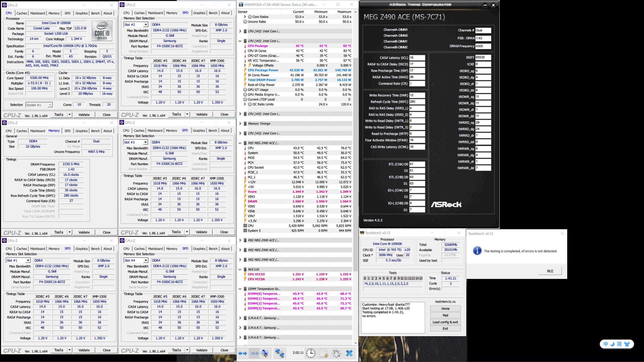Switch to Mainboard tab in top-left CPU-Z
The image size is (644, 362).
37,13
